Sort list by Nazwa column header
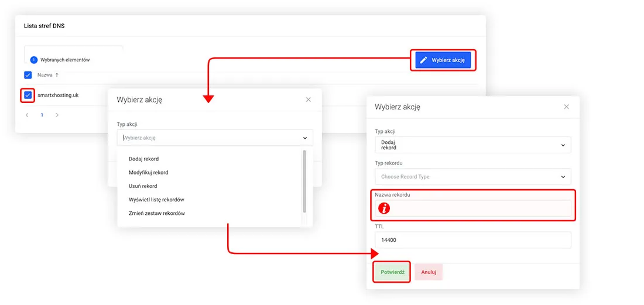This screenshot has height=305, width=644. click(x=47, y=75)
